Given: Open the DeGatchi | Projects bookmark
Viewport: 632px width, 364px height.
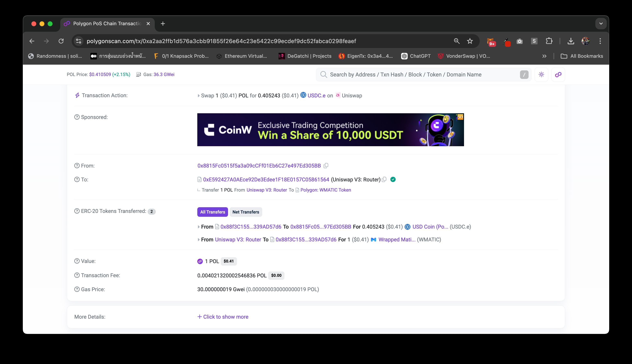Looking at the screenshot, I should tap(305, 56).
